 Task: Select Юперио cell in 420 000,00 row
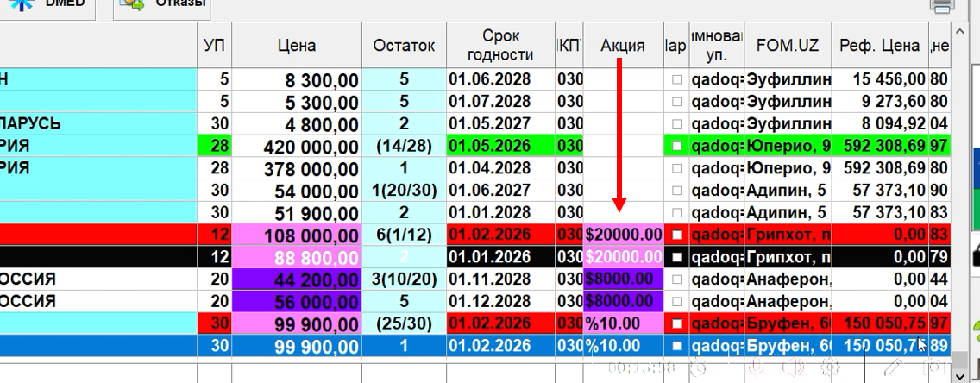788,146
